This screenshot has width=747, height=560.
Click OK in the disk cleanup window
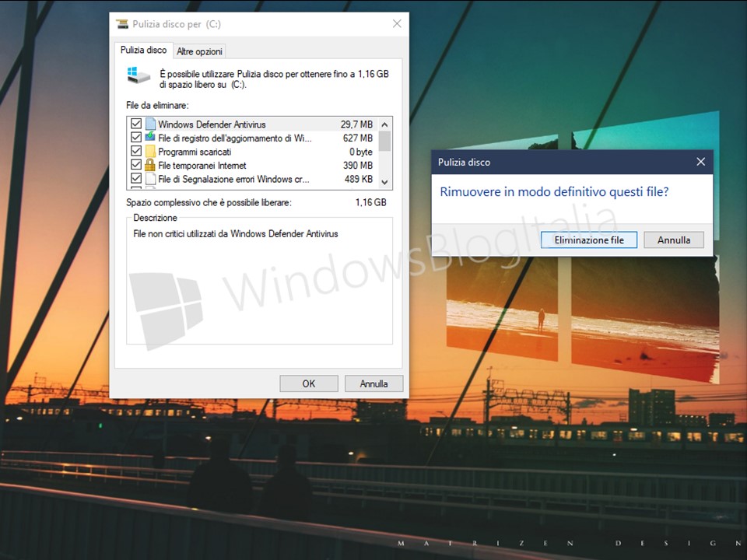click(x=309, y=383)
